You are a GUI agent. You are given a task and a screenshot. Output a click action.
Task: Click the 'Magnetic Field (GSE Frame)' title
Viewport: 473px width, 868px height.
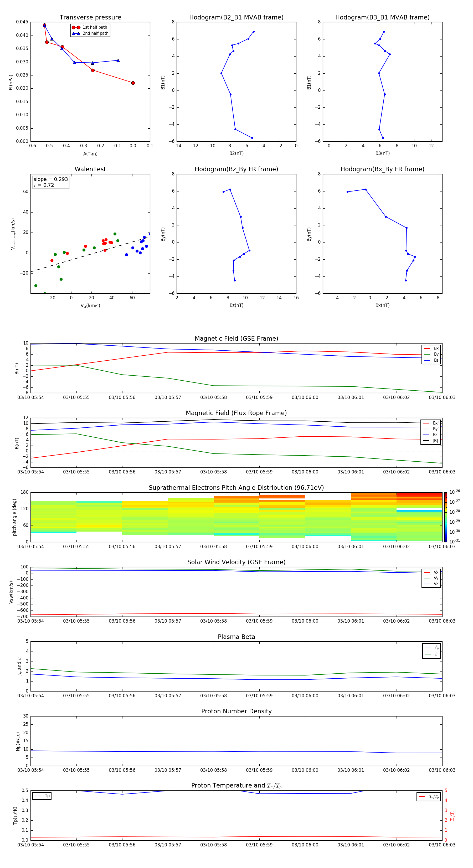[x=236, y=339]
